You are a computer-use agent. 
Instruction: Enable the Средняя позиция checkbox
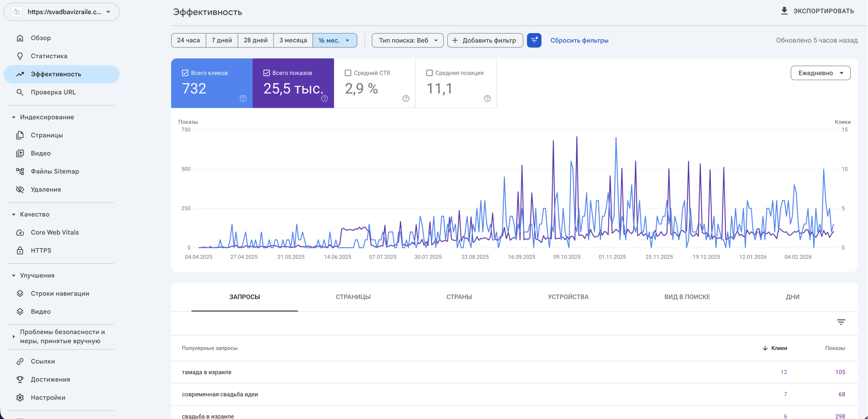pyautogui.click(x=429, y=73)
